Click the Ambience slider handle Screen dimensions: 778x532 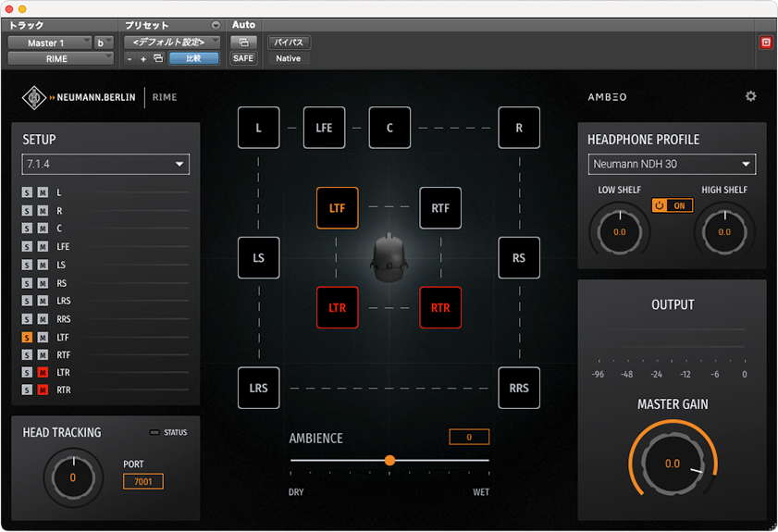tap(389, 460)
